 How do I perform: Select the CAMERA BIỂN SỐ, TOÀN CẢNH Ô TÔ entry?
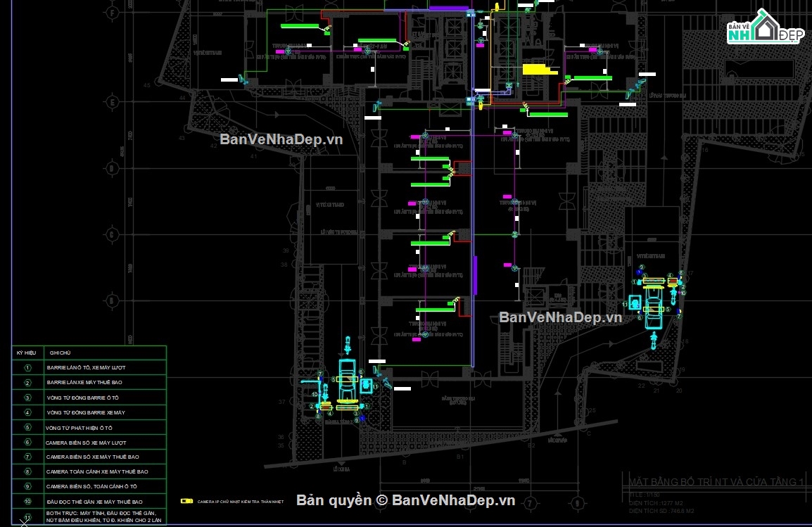click(x=91, y=486)
